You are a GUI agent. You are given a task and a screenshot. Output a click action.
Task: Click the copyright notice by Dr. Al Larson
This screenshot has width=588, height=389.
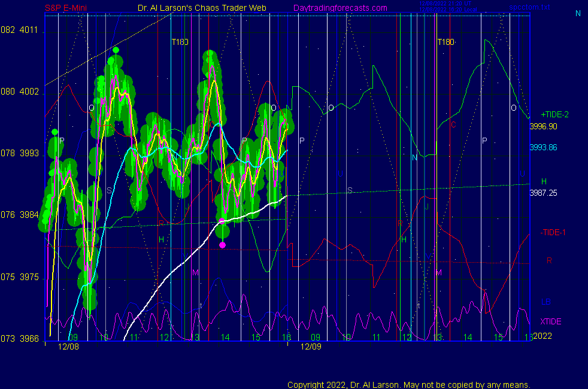(409, 385)
